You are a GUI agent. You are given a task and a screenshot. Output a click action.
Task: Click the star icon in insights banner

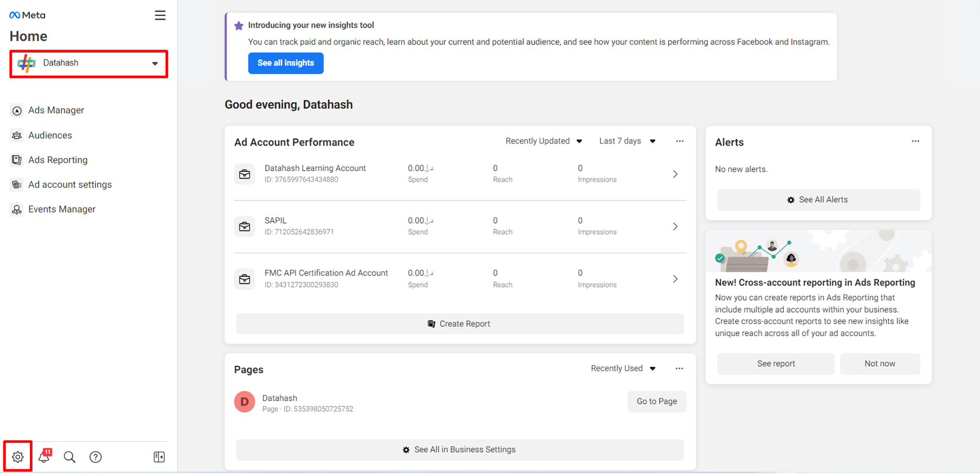[x=239, y=25]
